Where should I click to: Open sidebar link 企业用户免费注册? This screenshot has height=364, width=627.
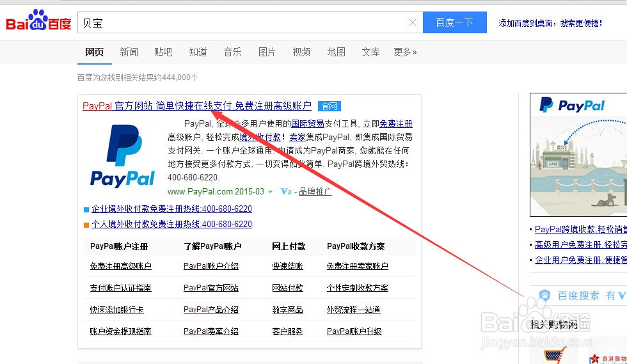tap(581, 260)
